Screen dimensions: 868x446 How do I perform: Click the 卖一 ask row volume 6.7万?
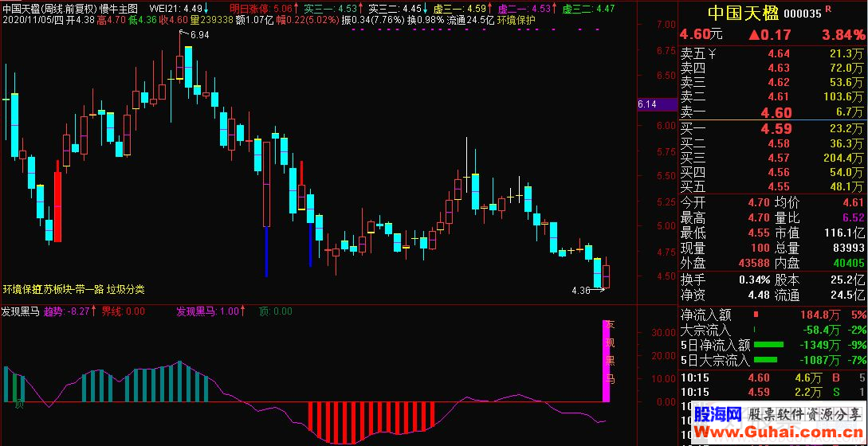pyautogui.click(x=850, y=112)
